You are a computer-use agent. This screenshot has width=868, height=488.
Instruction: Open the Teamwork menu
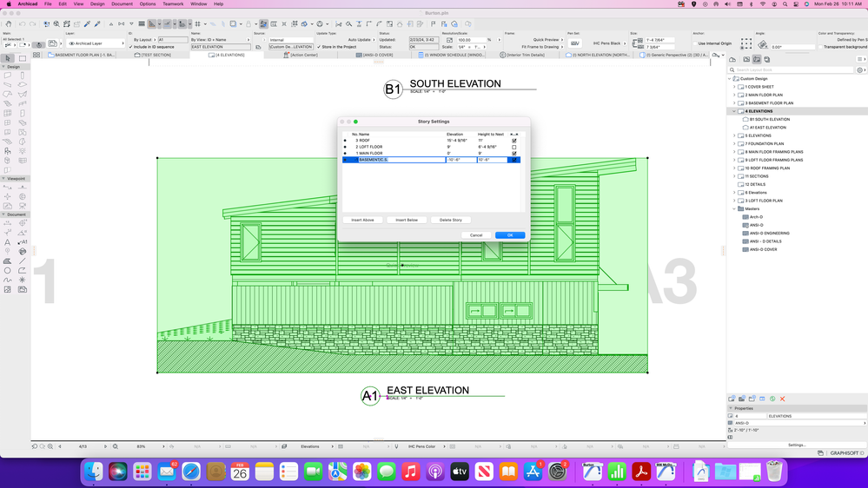coord(173,3)
